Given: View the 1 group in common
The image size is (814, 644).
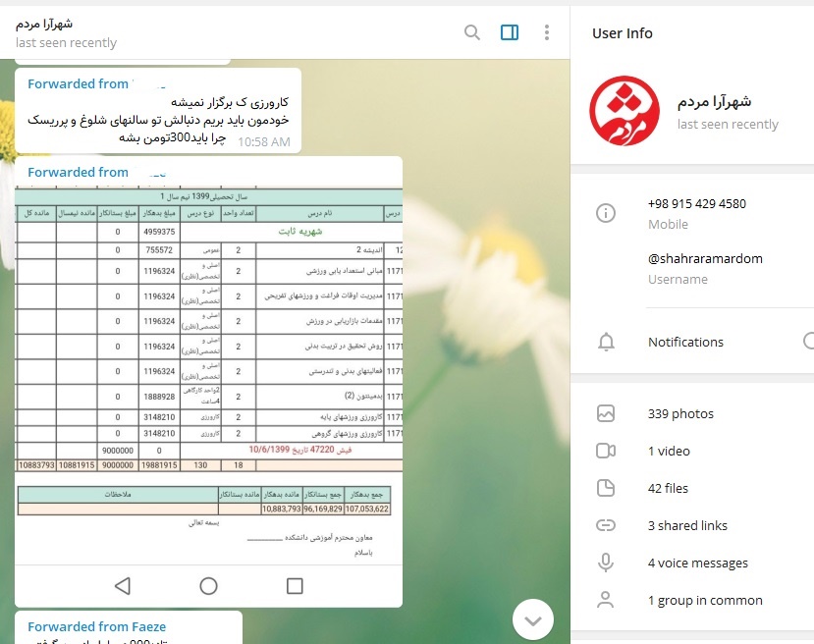Looking at the screenshot, I should (x=704, y=600).
